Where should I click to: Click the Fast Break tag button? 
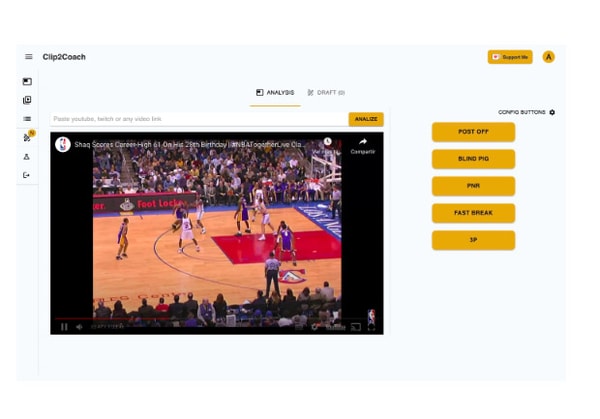pyautogui.click(x=473, y=213)
